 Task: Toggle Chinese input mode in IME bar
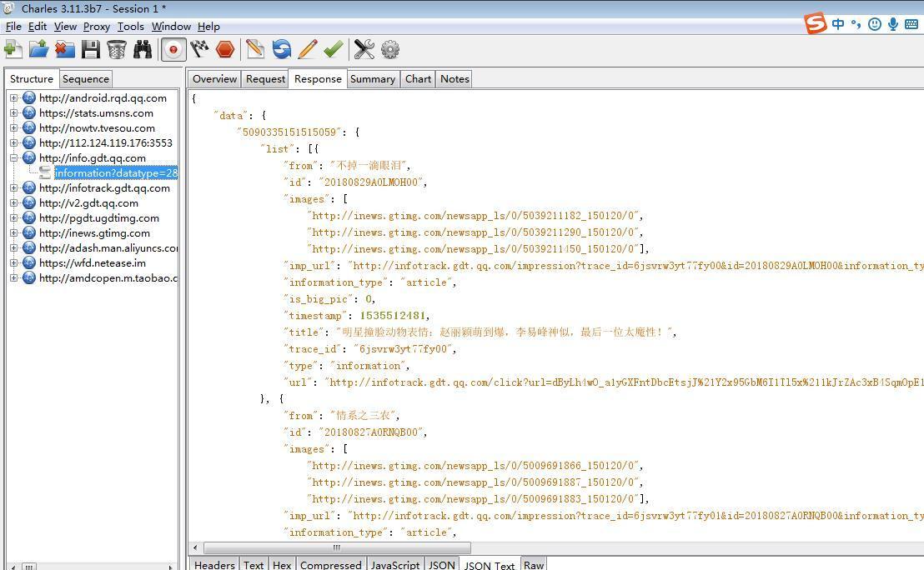point(838,24)
